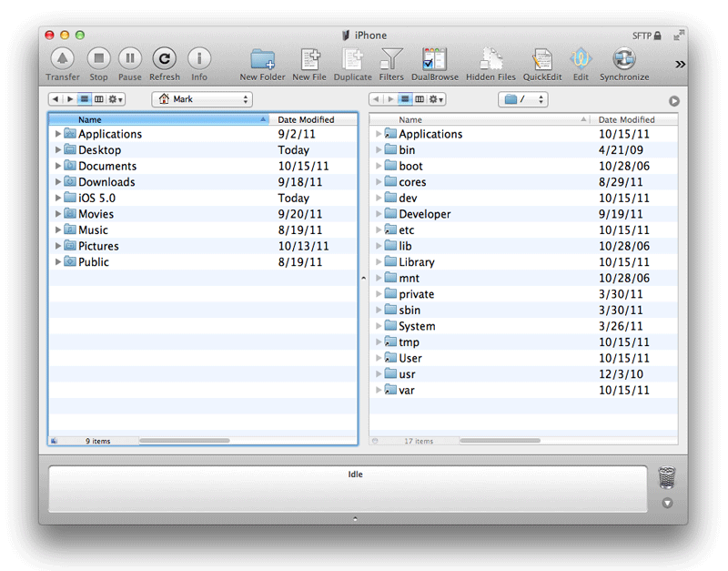Switch left pane to column view
Screen dimensions: 728x571
pyautogui.click(x=99, y=99)
